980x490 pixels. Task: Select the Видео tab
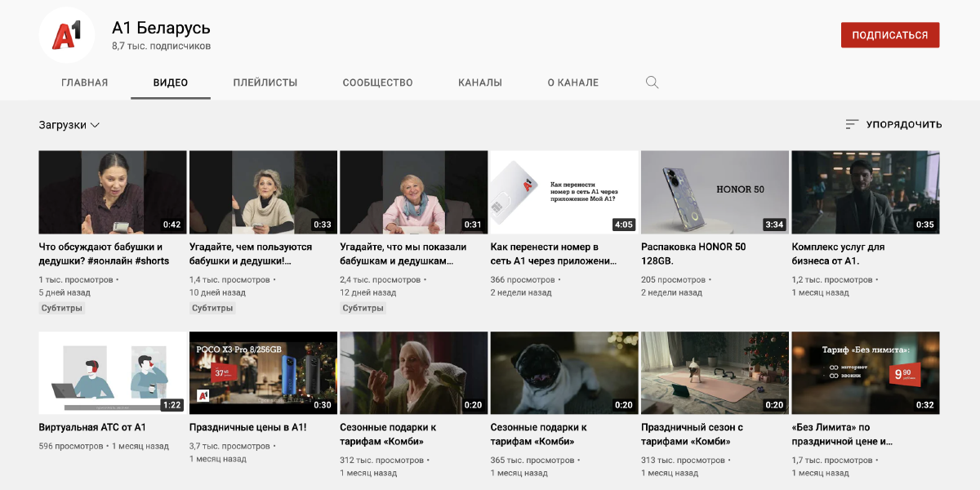click(x=171, y=82)
